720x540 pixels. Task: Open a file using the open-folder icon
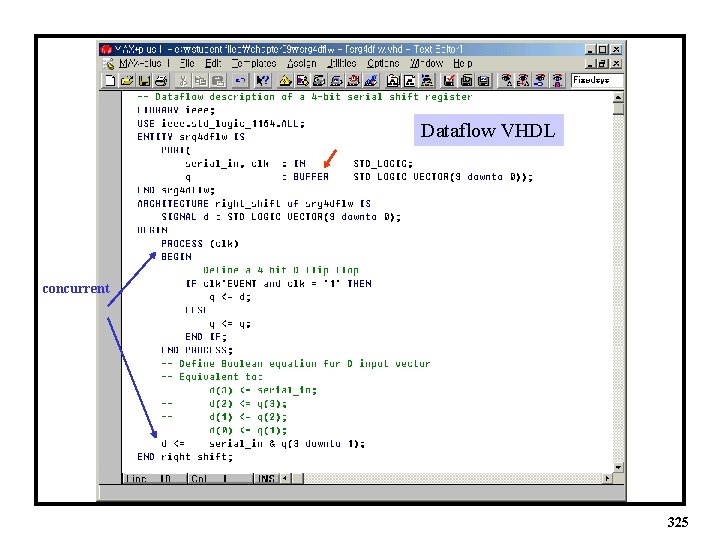(127, 81)
